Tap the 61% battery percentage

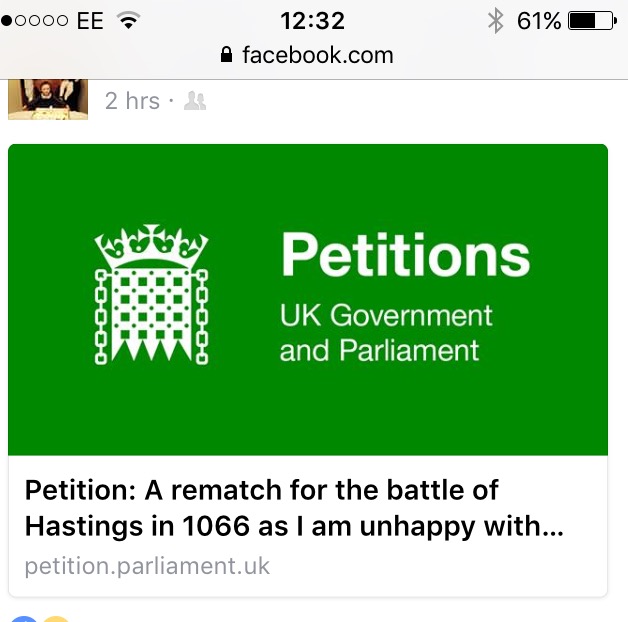tap(539, 20)
